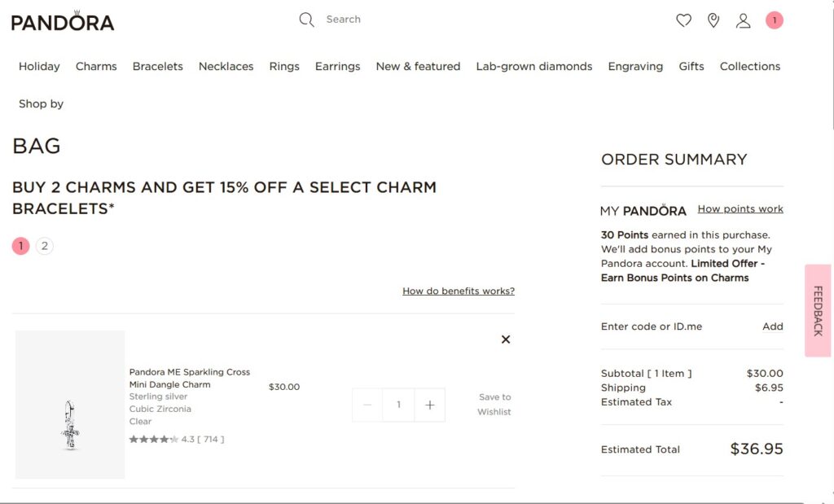Increase quantity with plus button

point(430,405)
